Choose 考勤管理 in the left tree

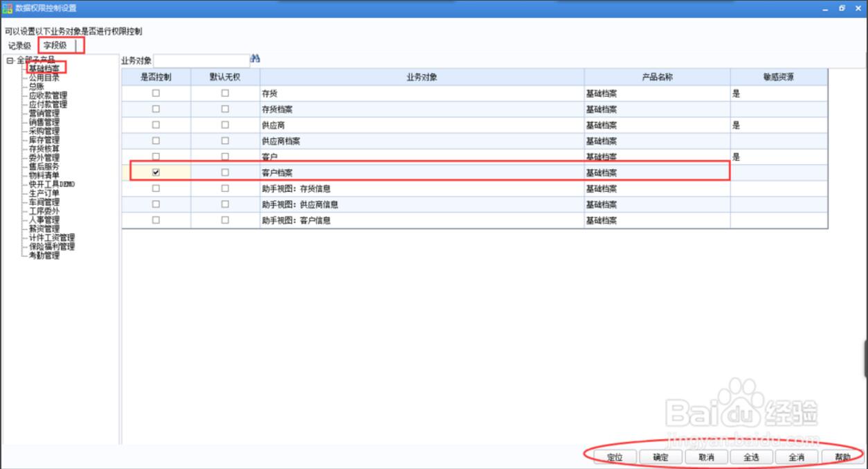tap(44, 256)
